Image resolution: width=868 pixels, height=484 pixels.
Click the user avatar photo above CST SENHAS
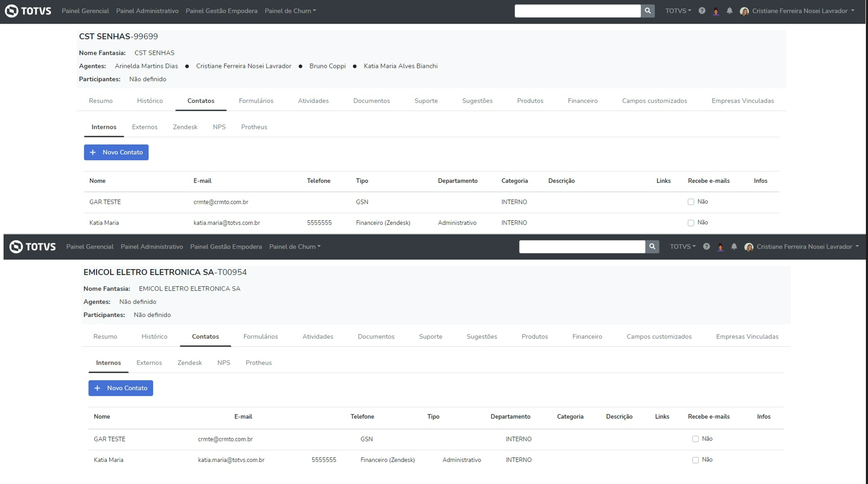[744, 12]
